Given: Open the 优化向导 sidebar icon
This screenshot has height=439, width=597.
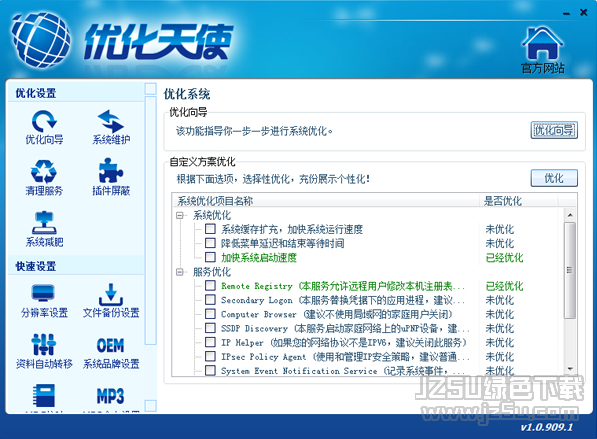Looking at the screenshot, I should pos(44,128).
